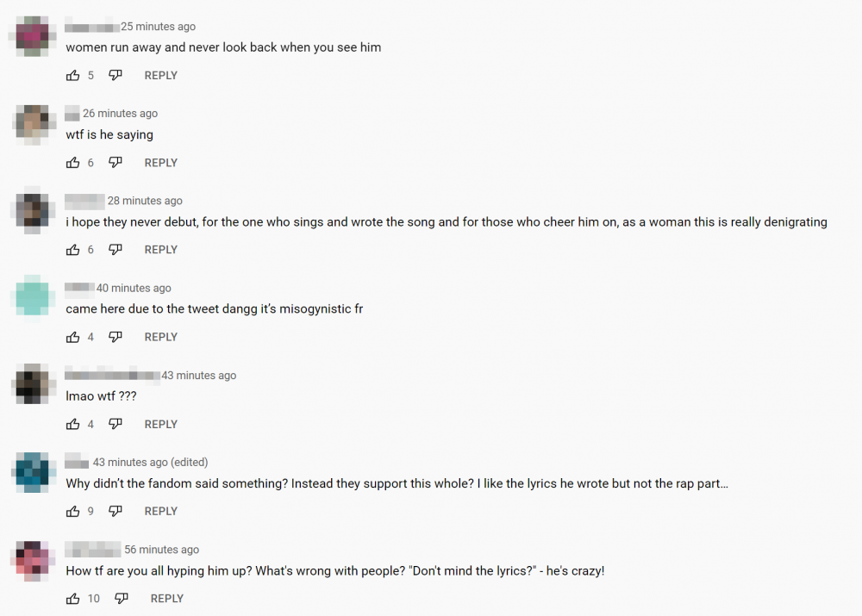Open the 43 minutes ago (edited) timestamp

150,462
